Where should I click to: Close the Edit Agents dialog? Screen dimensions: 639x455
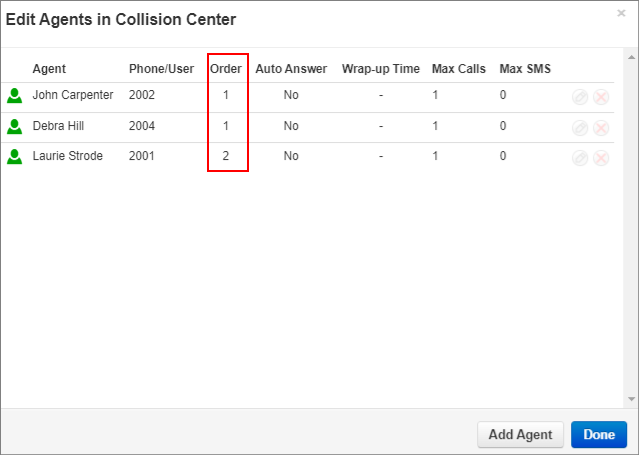point(621,13)
